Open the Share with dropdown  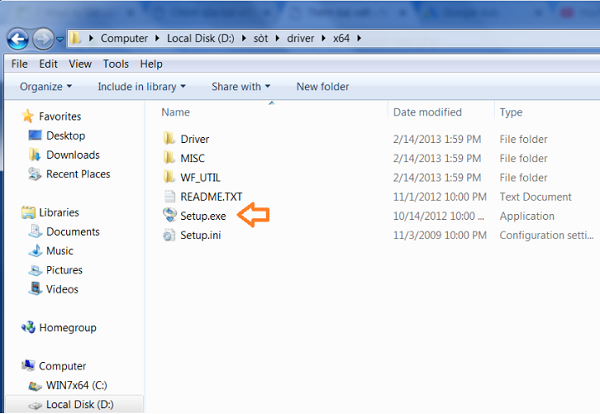[x=241, y=87]
